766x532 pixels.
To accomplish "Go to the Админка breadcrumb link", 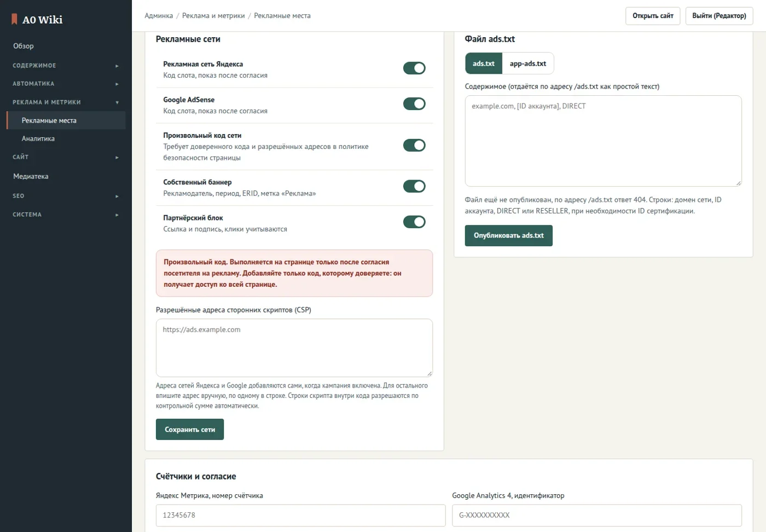I will (x=159, y=16).
